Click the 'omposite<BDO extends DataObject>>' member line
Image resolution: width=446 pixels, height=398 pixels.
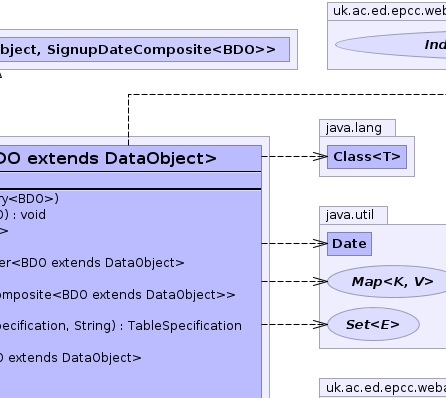point(117,295)
